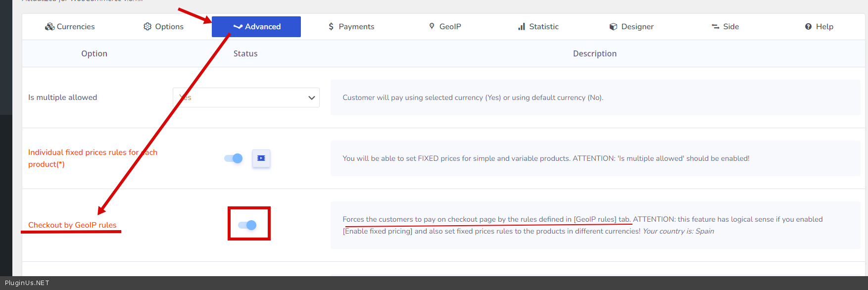868x290 pixels.
Task: Click the dollar sign Payments icon
Action: pyautogui.click(x=331, y=27)
